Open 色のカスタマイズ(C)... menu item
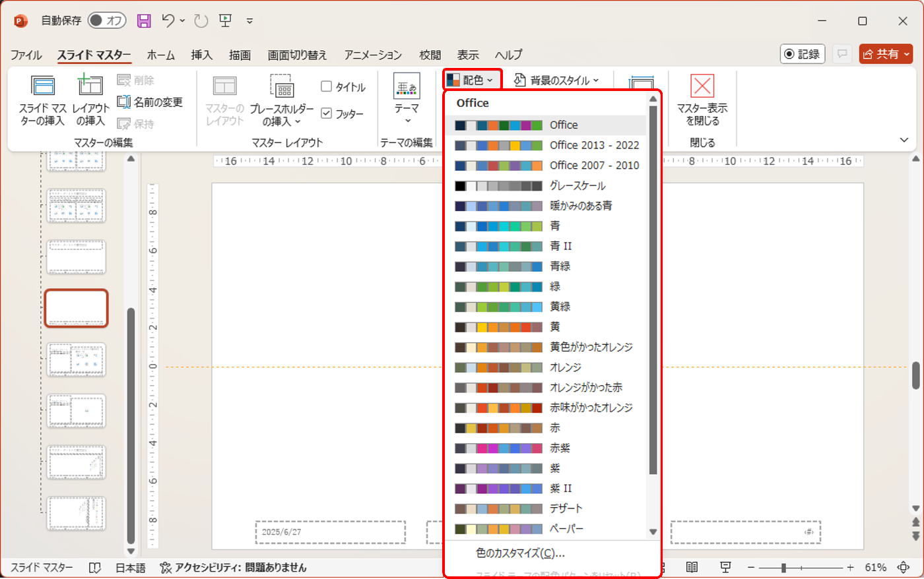This screenshot has height=579, width=924. click(x=552, y=553)
